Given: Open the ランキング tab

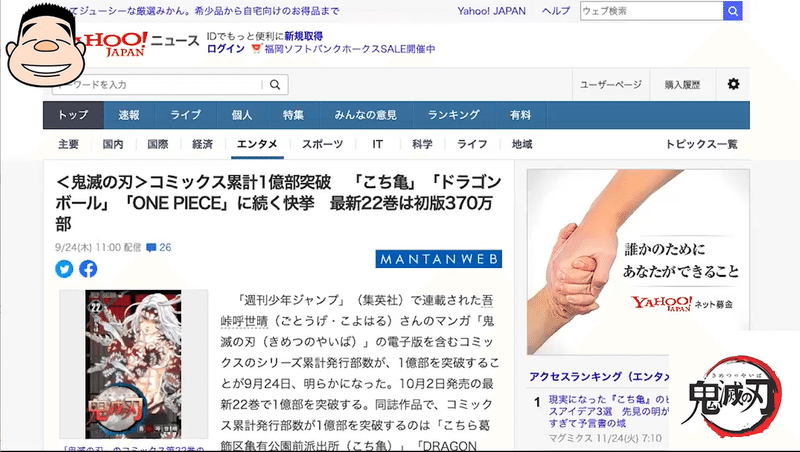Looking at the screenshot, I should pyautogui.click(x=454, y=115).
